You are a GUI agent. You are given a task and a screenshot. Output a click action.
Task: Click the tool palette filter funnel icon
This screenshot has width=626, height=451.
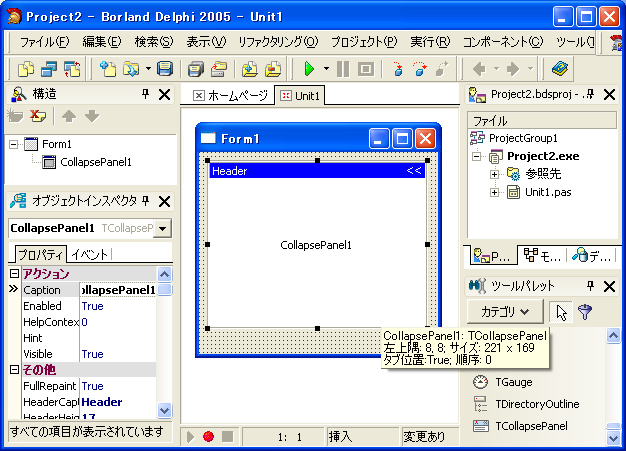point(585,312)
